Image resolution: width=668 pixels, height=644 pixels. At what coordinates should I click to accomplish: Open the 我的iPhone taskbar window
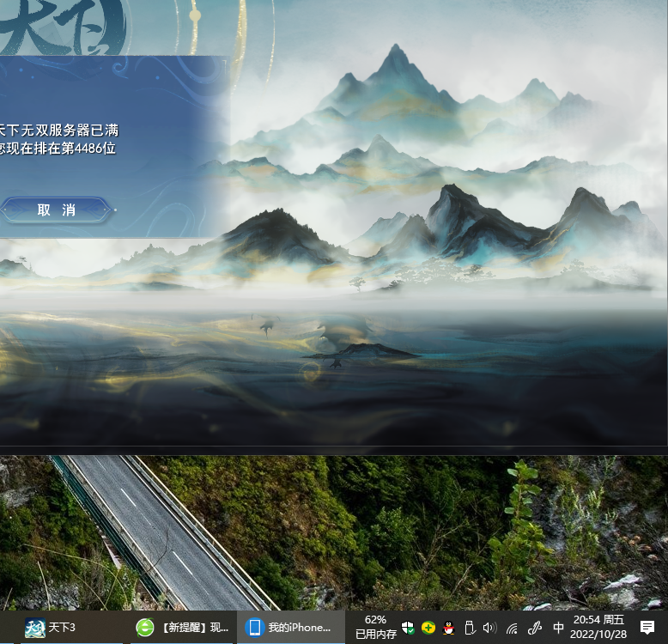point(289,628)
